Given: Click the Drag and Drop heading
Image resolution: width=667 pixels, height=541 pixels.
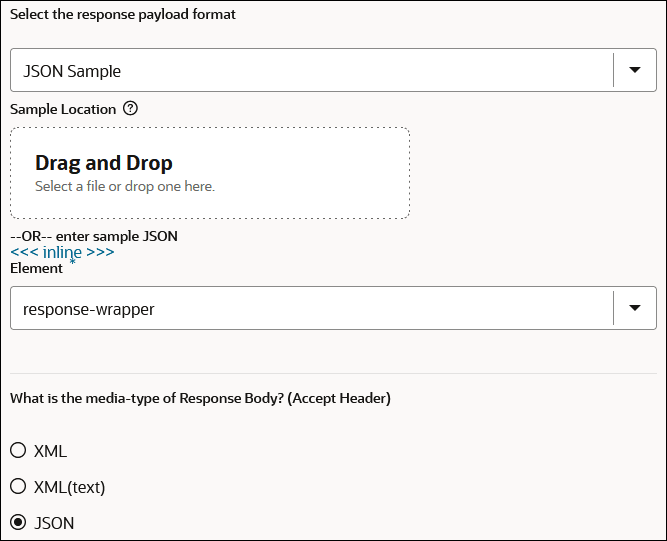Looking at the screenshot, I should pyautogui.click(x=104, y=163).
